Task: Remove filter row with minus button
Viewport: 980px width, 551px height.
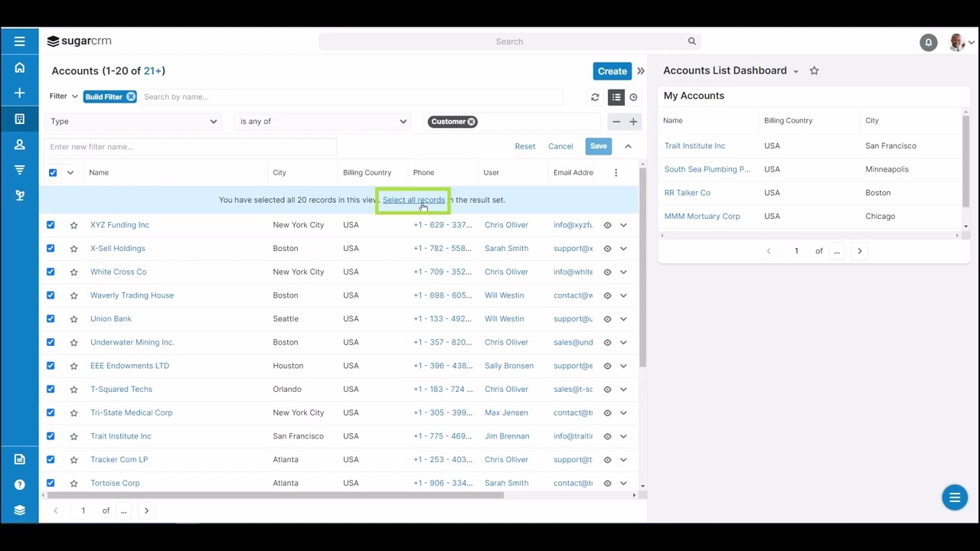Action: coord(616,122)
